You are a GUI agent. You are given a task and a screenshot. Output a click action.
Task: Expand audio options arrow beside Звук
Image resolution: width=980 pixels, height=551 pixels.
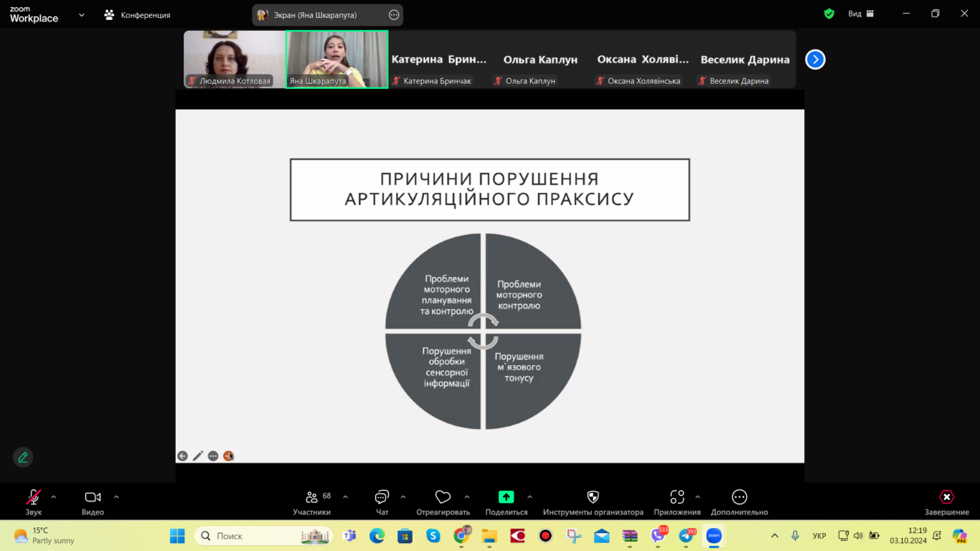[x=53, y=496]
